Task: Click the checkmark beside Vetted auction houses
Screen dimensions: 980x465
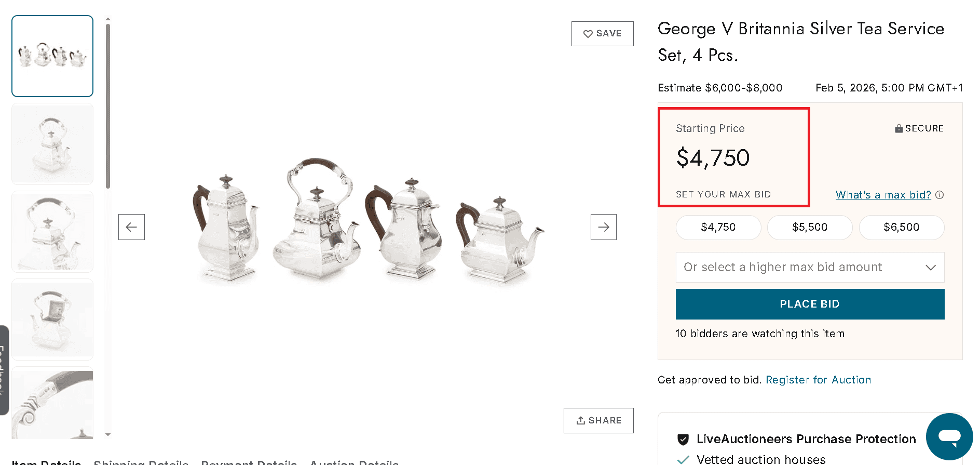Action: click(x=682, y=459)
